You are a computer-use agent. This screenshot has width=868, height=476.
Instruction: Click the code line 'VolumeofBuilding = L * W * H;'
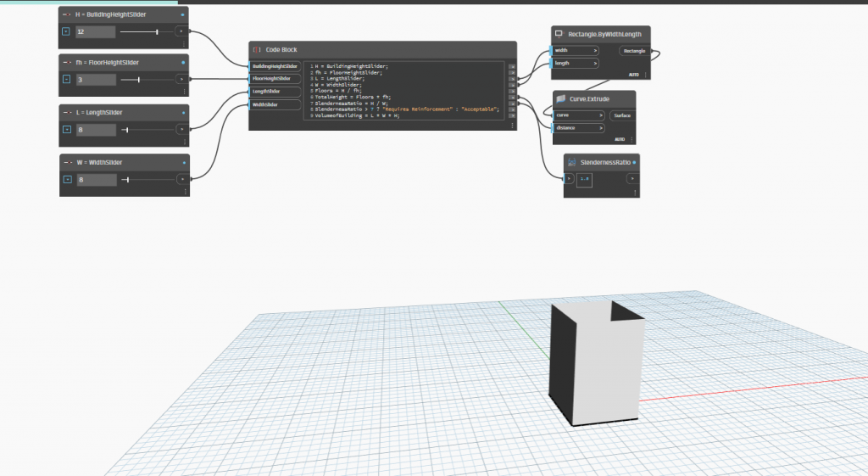click(x=357, y=115)
